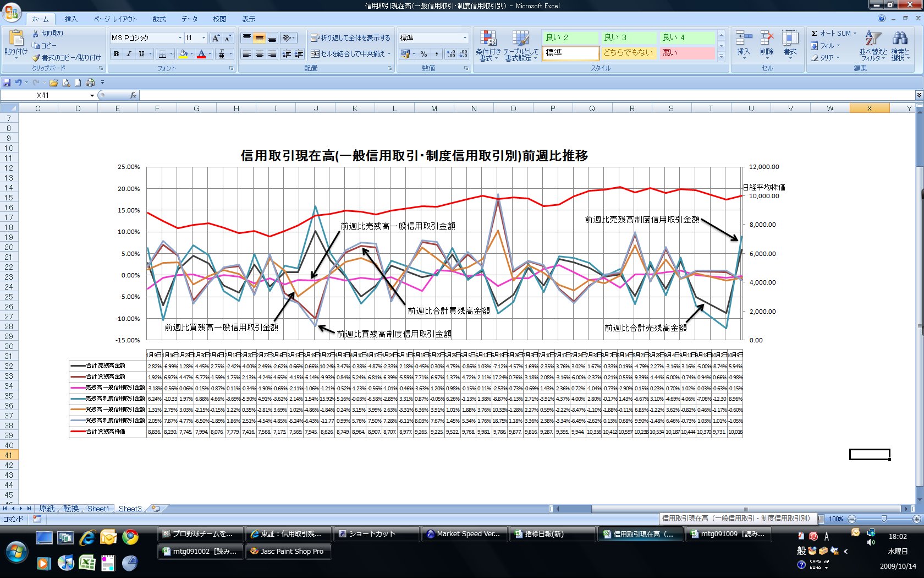
Task: Toggle wrap text (折り返して全体を表示する)
Action: tap(350, 38)
